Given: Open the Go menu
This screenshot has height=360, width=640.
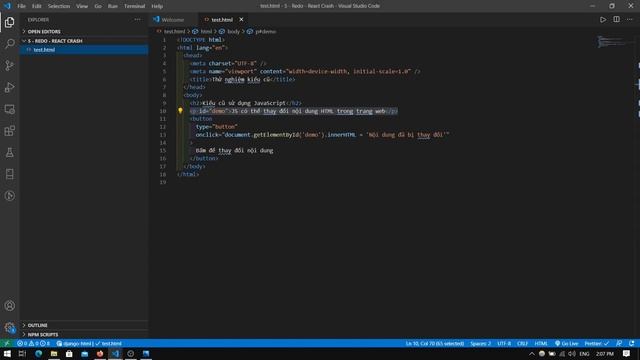Looking at the screenshot, I should [98, 6].
